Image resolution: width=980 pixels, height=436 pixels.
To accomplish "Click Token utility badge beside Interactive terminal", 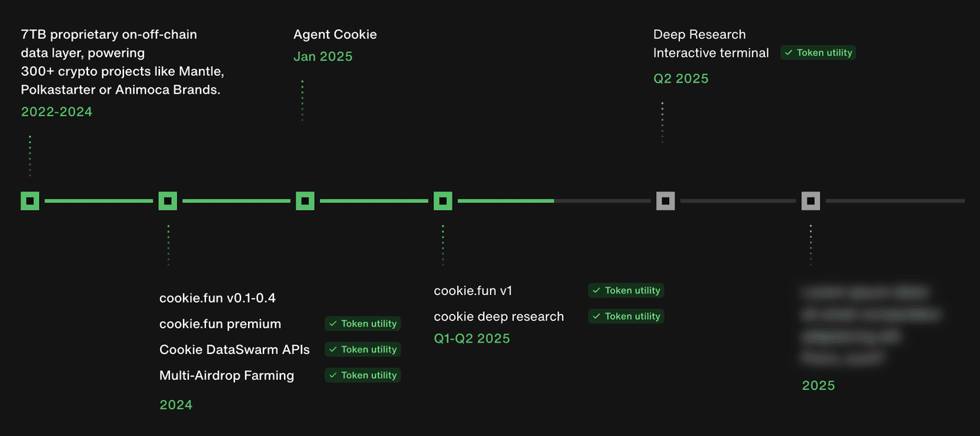I will pos(818,53).
